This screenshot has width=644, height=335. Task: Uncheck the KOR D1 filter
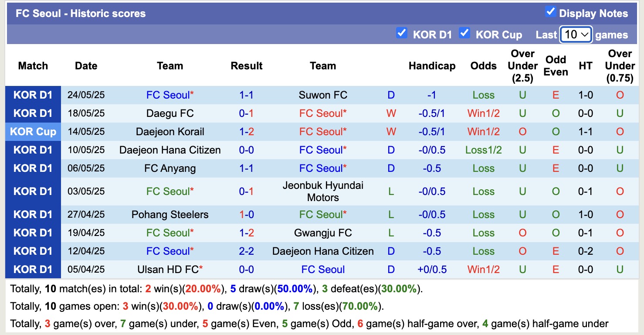click(x=401, y=32)
